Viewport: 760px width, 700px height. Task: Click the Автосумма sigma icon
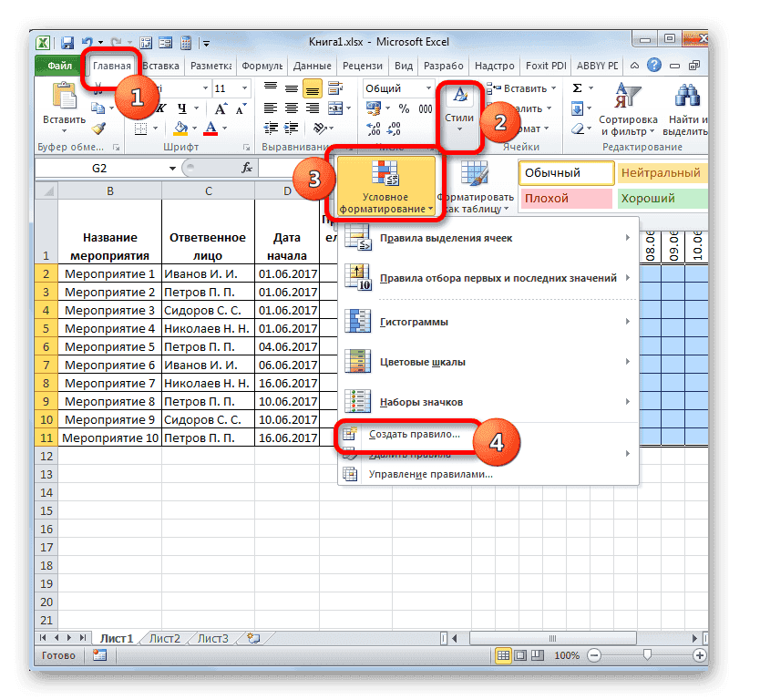578,88
